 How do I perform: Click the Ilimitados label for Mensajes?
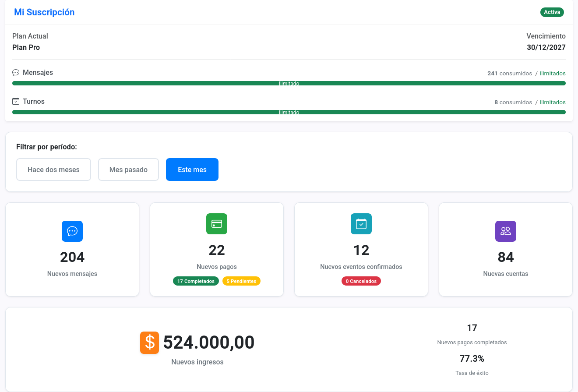[x=553, y=74]
